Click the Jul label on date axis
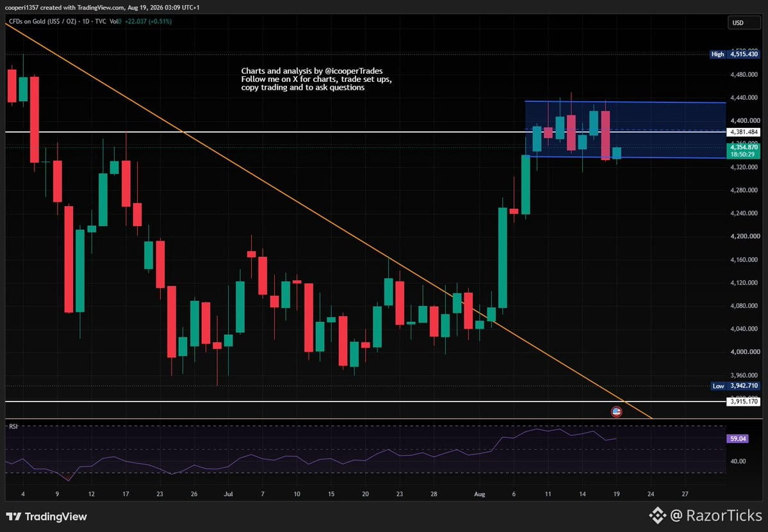The height and width of the screenshot is (532, 768). pyautogui.click(x=228, y=494)
